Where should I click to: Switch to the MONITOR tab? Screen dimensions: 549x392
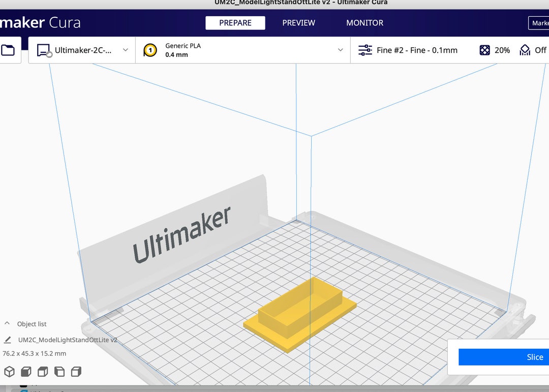coord(364,23)
